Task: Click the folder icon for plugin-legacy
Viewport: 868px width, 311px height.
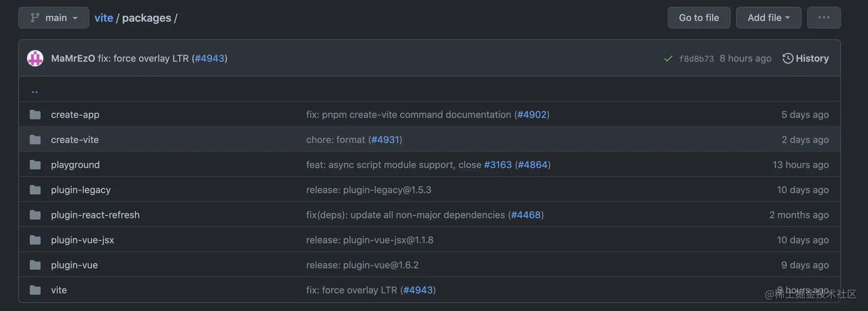Action: (x=35, y=190)
